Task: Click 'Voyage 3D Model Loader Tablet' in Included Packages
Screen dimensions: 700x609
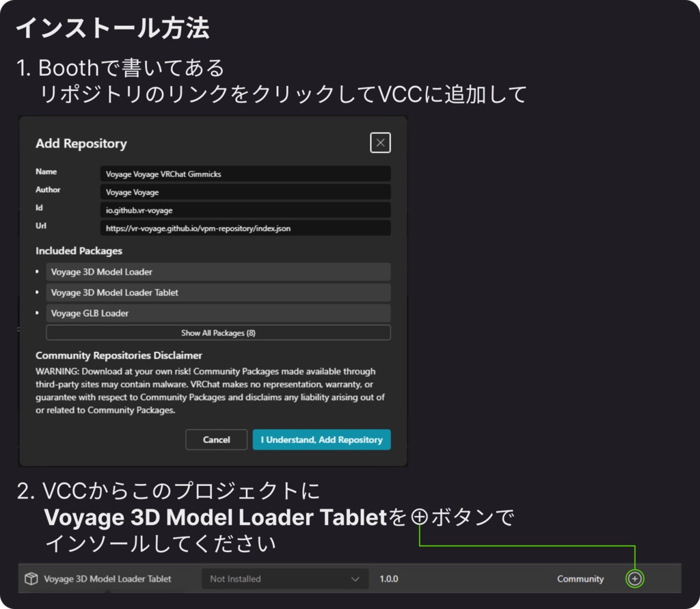Action: (218, 293)
